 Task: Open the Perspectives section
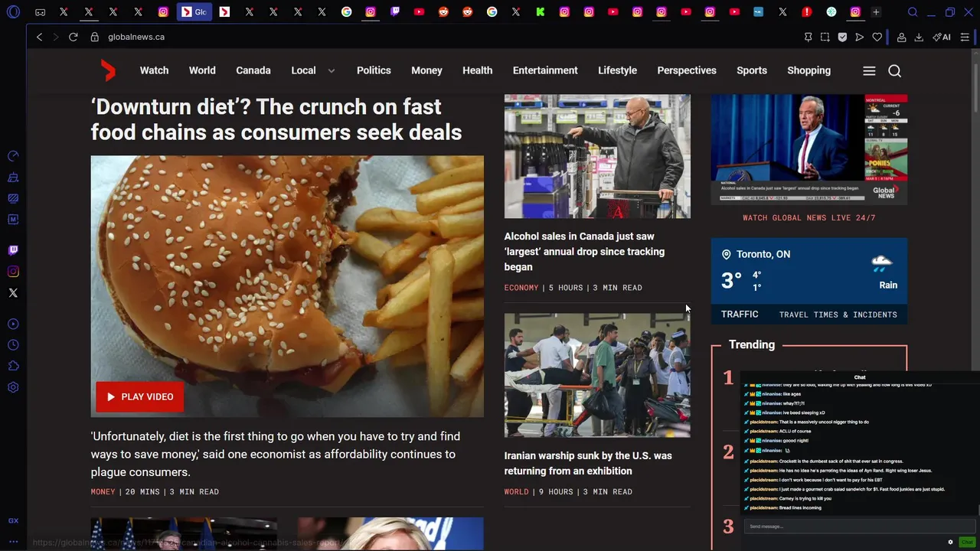[687, 70]
